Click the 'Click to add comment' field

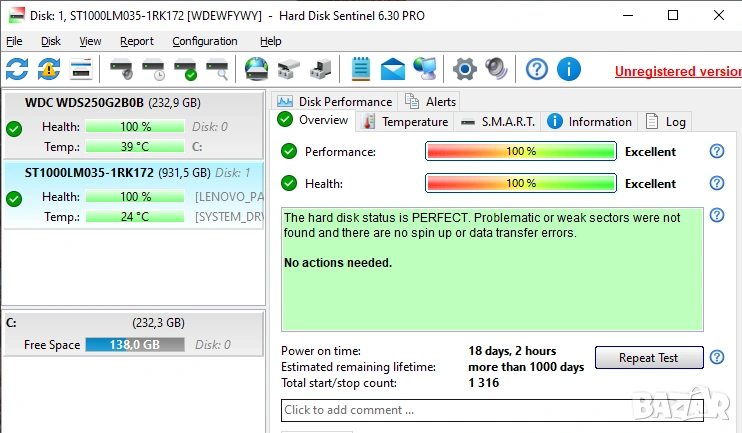pos(492,410)
